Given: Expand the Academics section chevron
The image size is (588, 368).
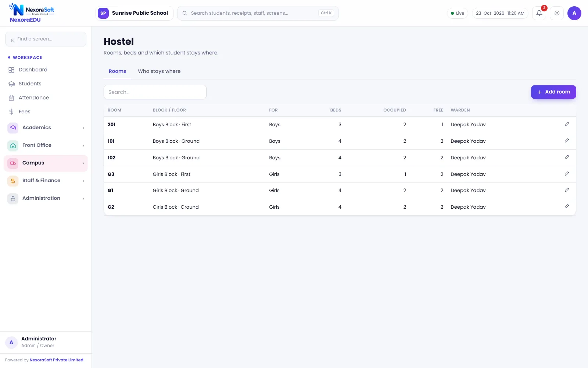Looking at the screenshot, I should pos(83,128).
